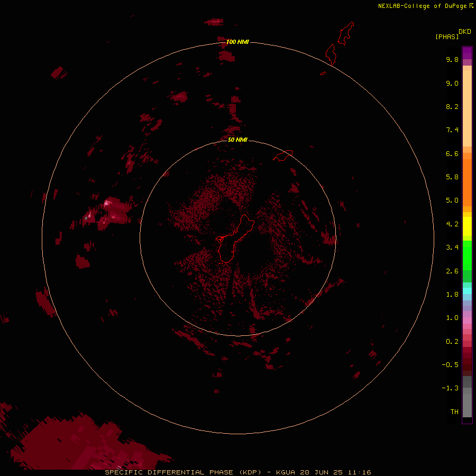This screenshot has height=476, width=476.
Task: Select the 5.8 scale label
Action: (452, 177)
